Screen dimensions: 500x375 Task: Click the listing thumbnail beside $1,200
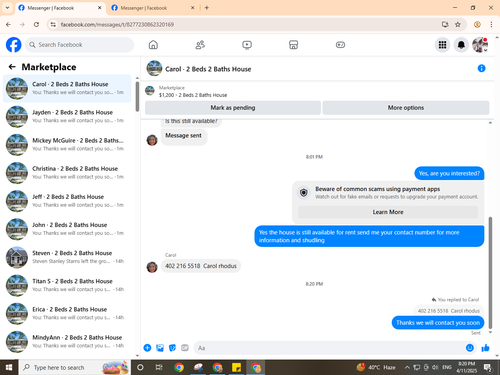click(150, 91)
